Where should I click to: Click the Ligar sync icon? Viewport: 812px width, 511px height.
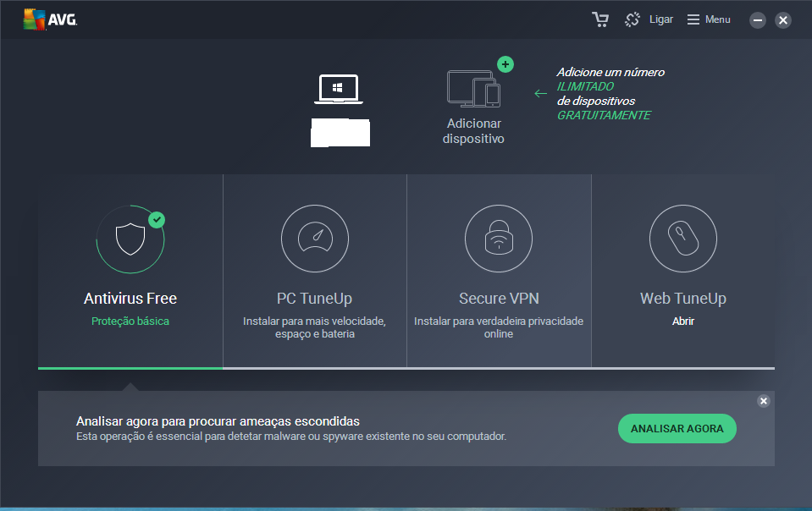coord(632,19)
